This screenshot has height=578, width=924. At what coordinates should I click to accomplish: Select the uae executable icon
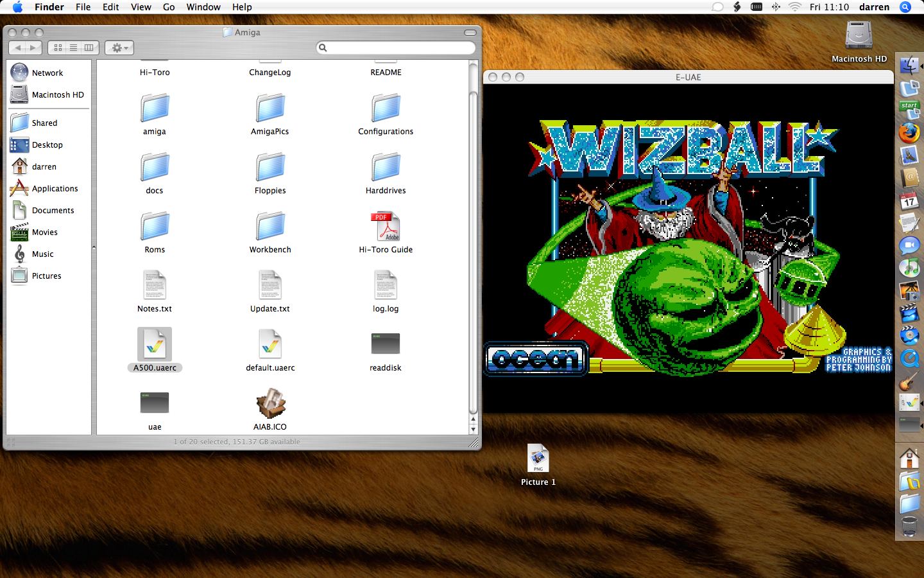[155, 403]
